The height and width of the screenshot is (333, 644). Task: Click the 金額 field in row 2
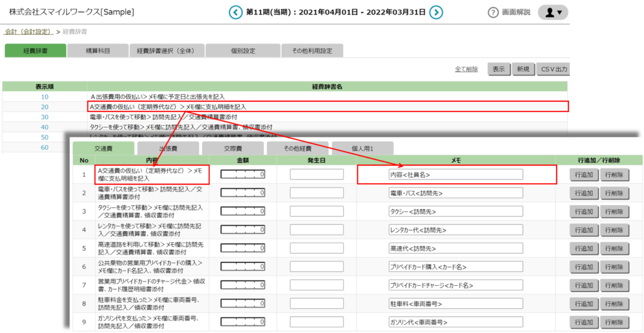(243, 193)
